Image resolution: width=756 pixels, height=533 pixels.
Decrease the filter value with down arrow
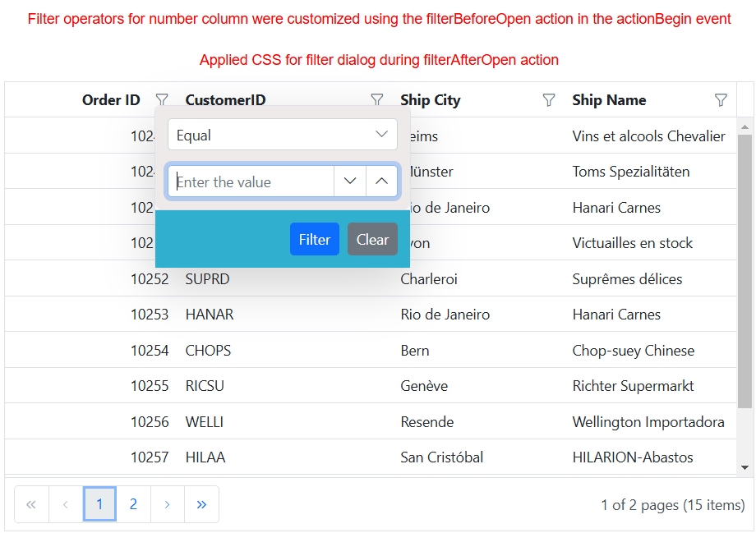(350, 181)
